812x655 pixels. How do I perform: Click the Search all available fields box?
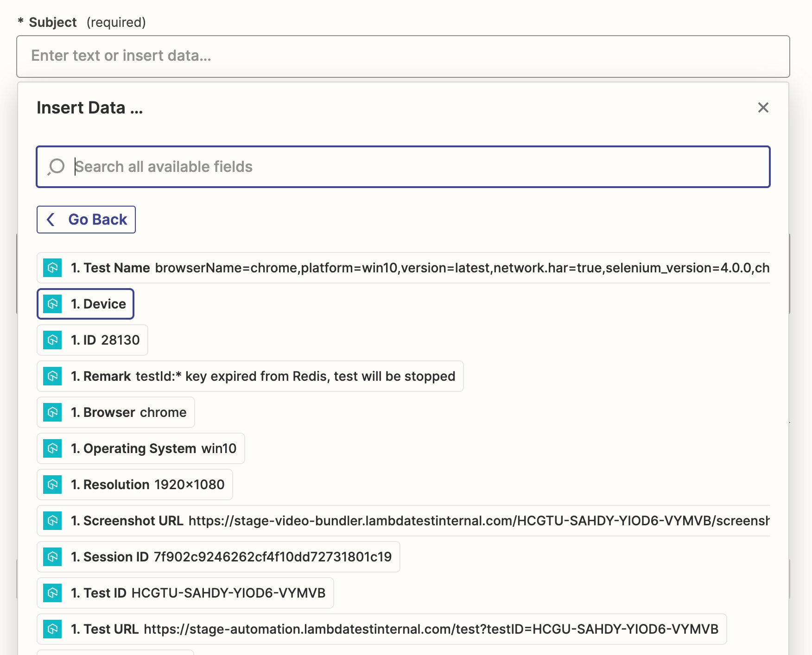tap(417, 167)
